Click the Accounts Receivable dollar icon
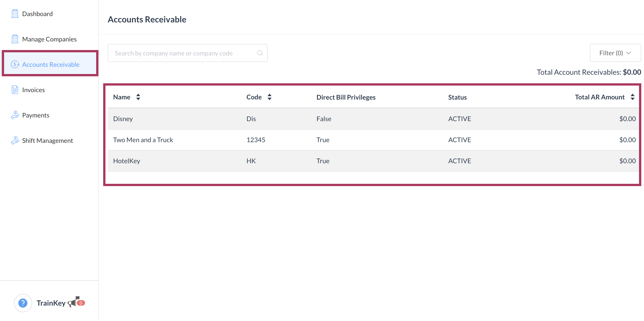644x321 pixels. pos(15,64)
